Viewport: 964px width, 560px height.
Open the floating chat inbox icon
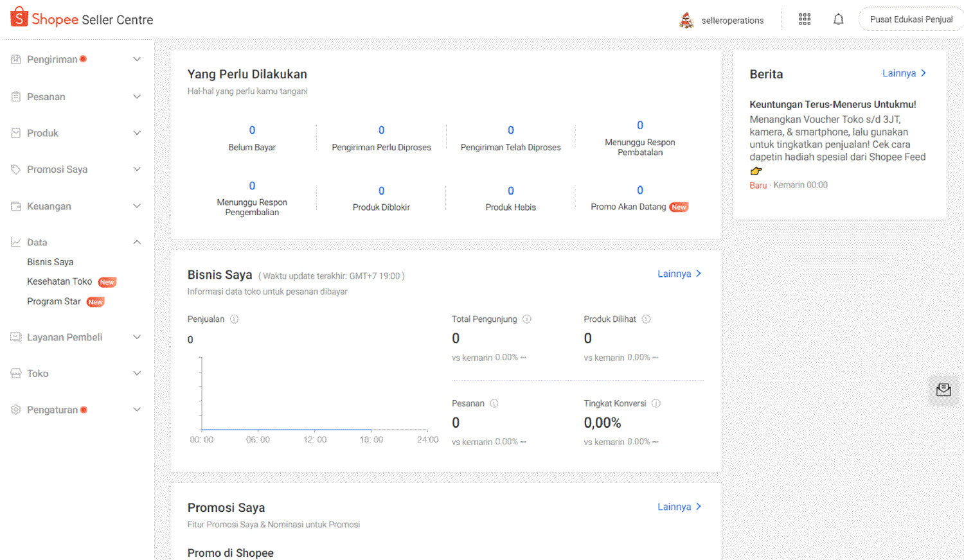click(x=943, y=390)
